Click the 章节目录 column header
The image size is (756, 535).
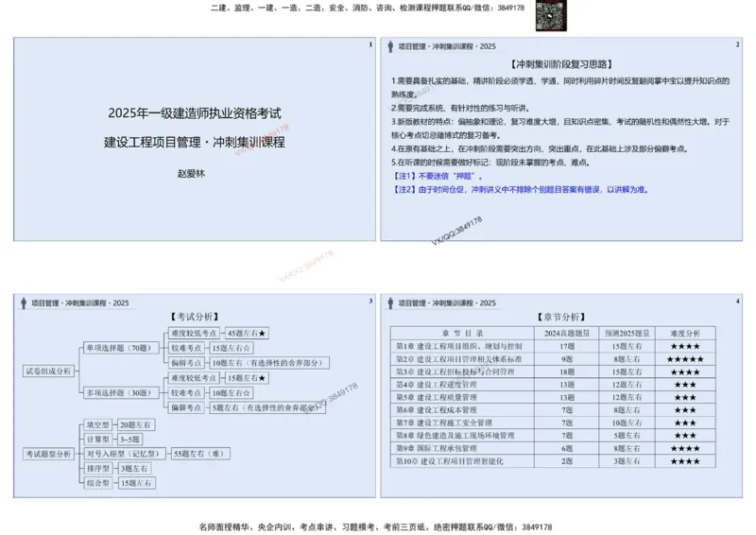(462, 334)
